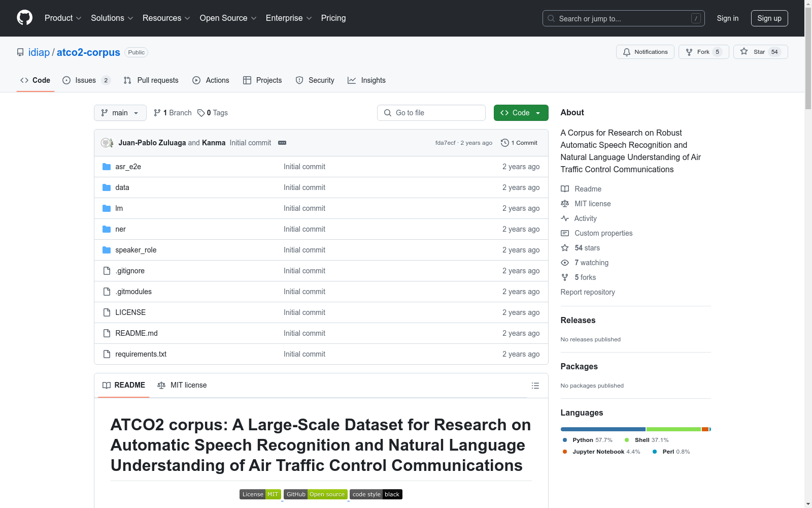Click the star icon in Star button
Viewport: 812px width, 508px height.
point(744,51)
